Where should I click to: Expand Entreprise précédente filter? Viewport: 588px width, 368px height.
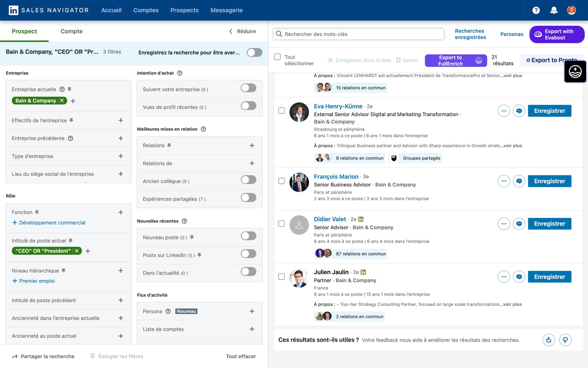(x=121, y=138)
